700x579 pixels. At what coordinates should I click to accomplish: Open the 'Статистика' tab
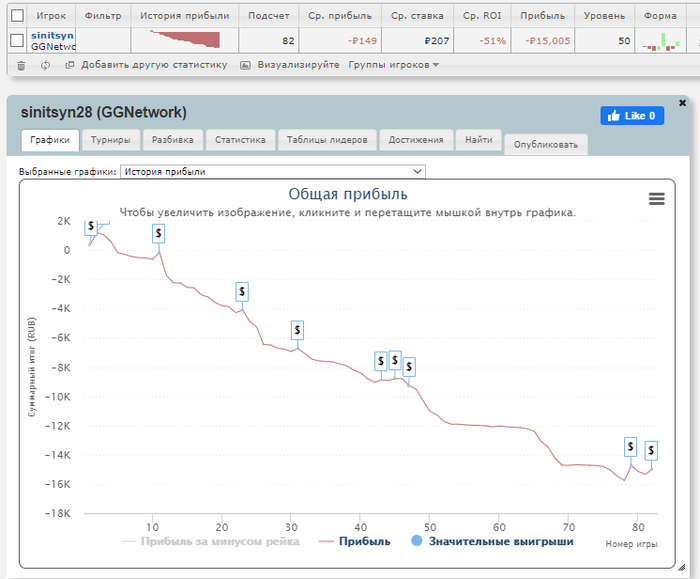240,140
